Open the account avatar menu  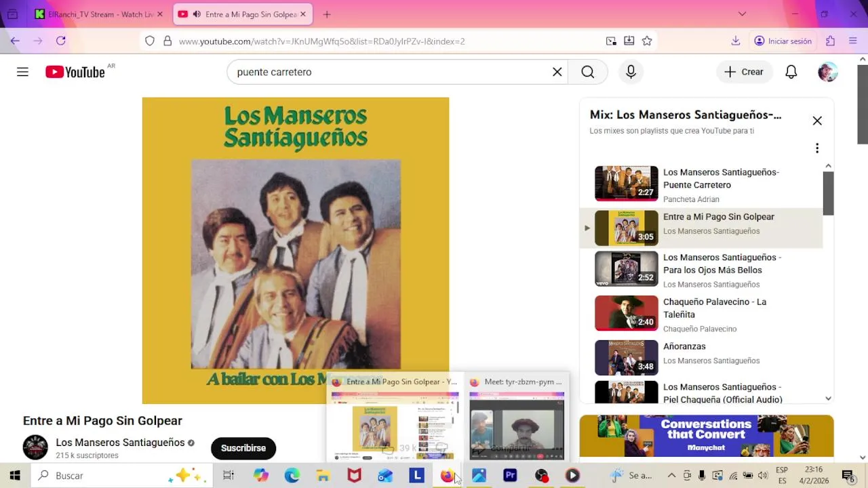pos(827,72)
